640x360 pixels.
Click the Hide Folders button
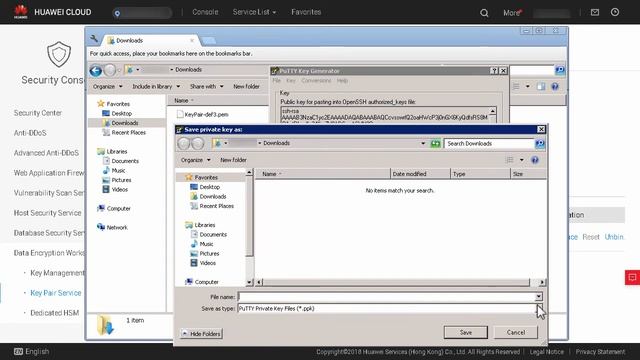(201, 333)
